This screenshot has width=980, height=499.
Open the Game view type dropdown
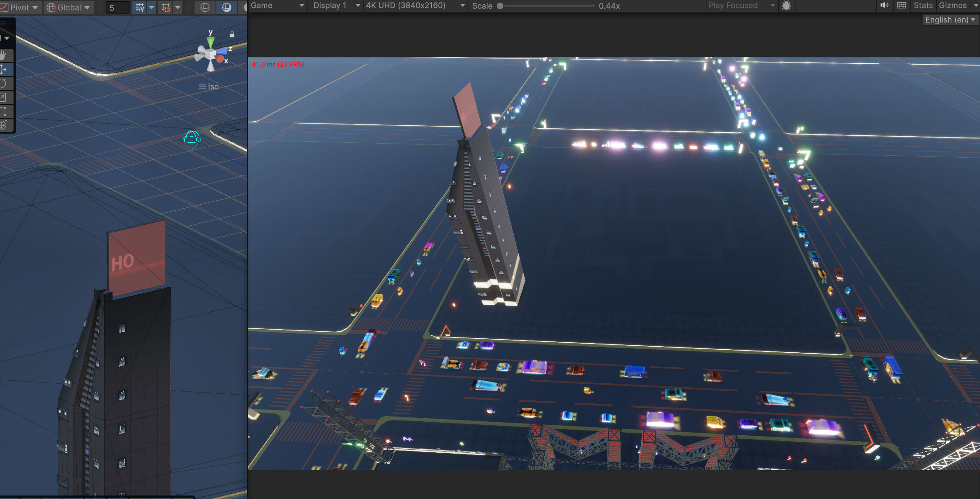click(277, 6)
